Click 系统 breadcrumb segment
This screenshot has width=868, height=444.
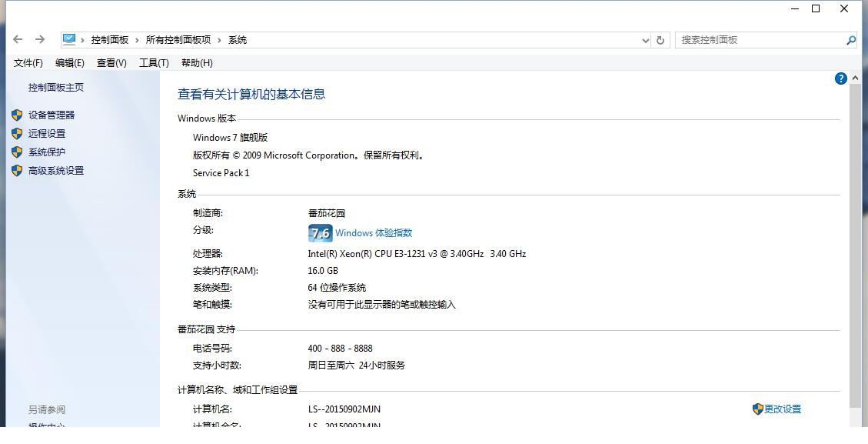(x=238, y=40)
